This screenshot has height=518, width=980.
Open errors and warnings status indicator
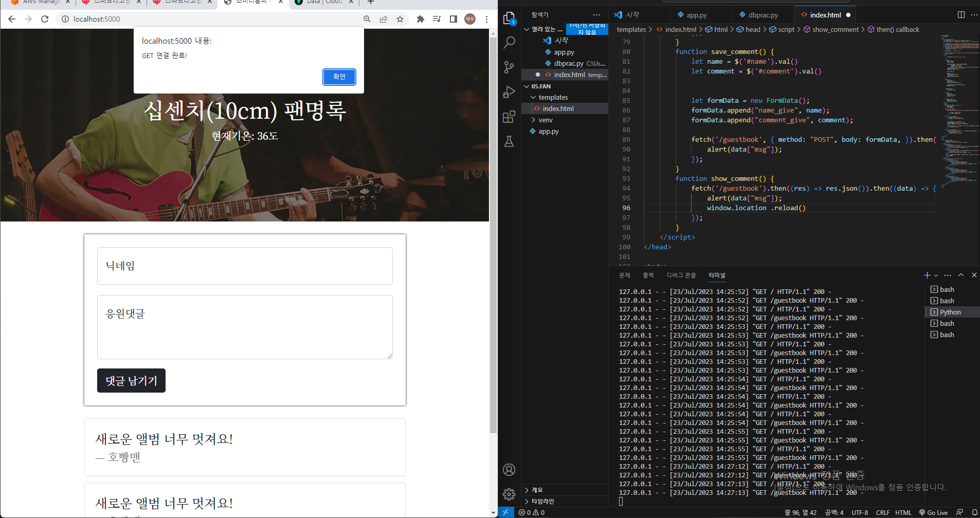tap(532, 512)
